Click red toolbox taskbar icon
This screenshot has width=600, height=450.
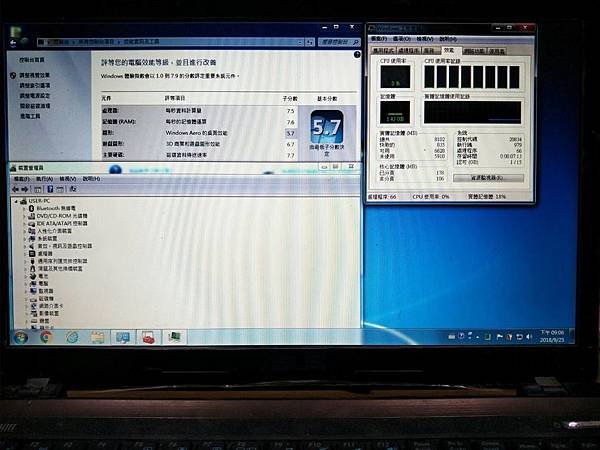148,337
